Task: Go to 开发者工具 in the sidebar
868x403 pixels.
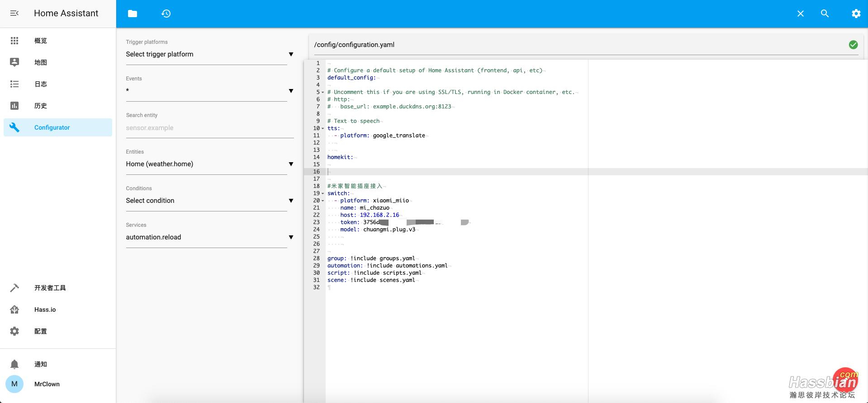Action: click(x=58, y=288)
